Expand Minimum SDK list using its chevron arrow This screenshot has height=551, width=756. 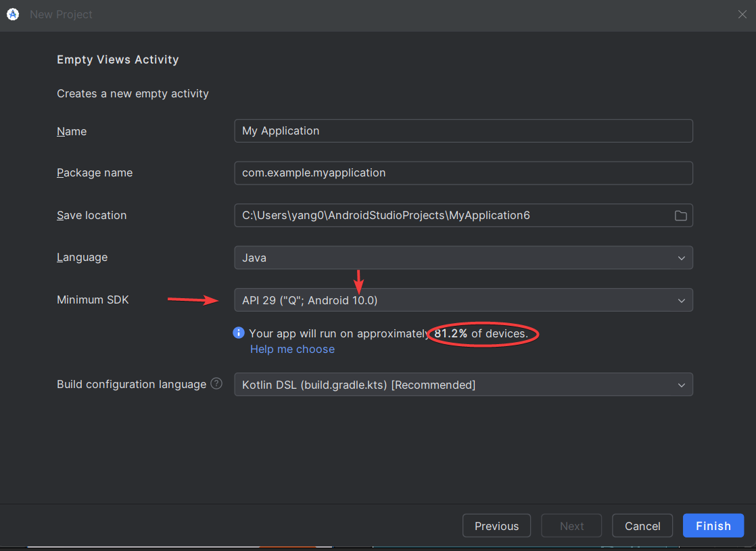point(681,301)
